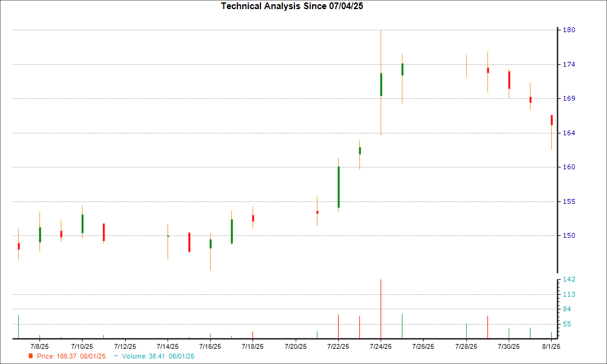607x364 pixels.
Task: Click the 7/14/25 date label
Action: [x=168, y=346]
